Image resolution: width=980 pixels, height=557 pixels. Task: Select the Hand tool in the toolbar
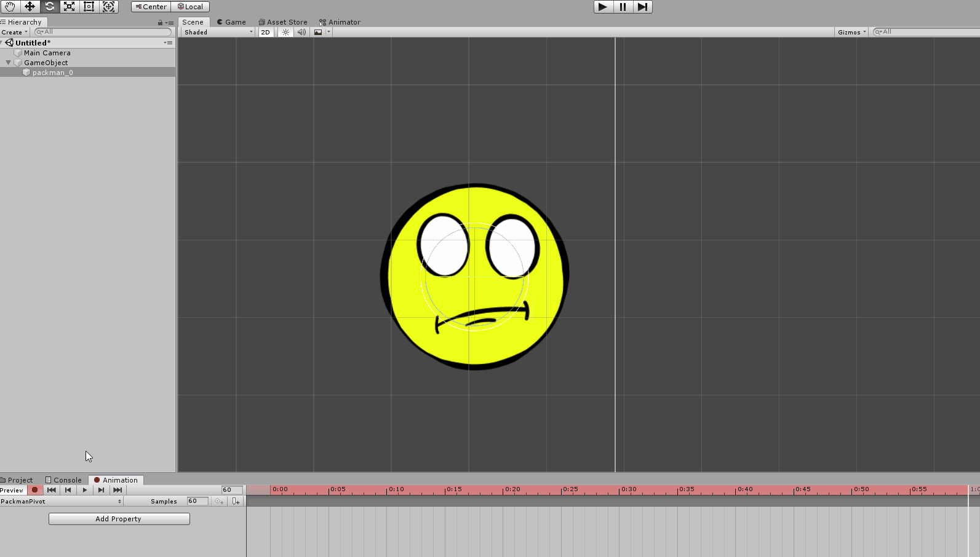coord(10,7)
